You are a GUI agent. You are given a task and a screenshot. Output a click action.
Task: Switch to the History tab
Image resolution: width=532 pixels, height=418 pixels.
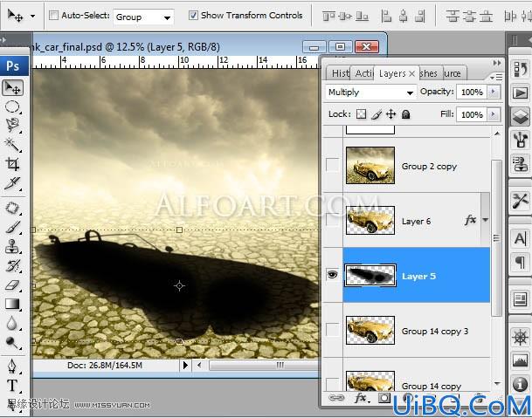point(339,73)
